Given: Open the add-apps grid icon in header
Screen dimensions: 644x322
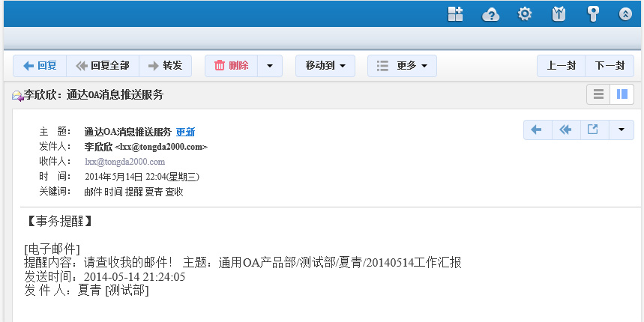Looking at the screenshot, I should (455, 13).
